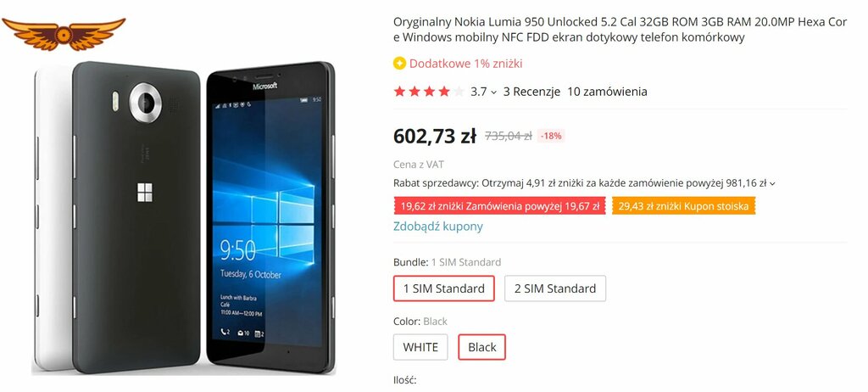Click the red 19,62 zł zniżki coupon
This screenshot has height=392, width=868.
click(x=500, y=207)
